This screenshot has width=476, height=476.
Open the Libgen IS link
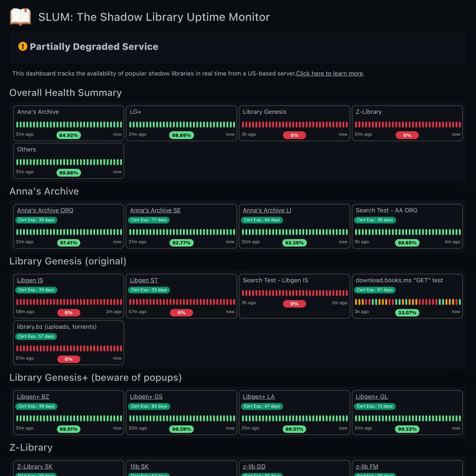click(x=30, y=280)
